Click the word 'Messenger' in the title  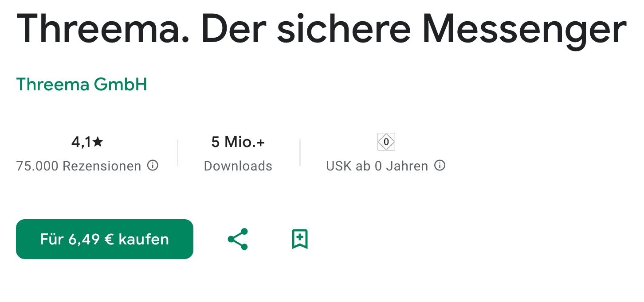coord(524,30)
